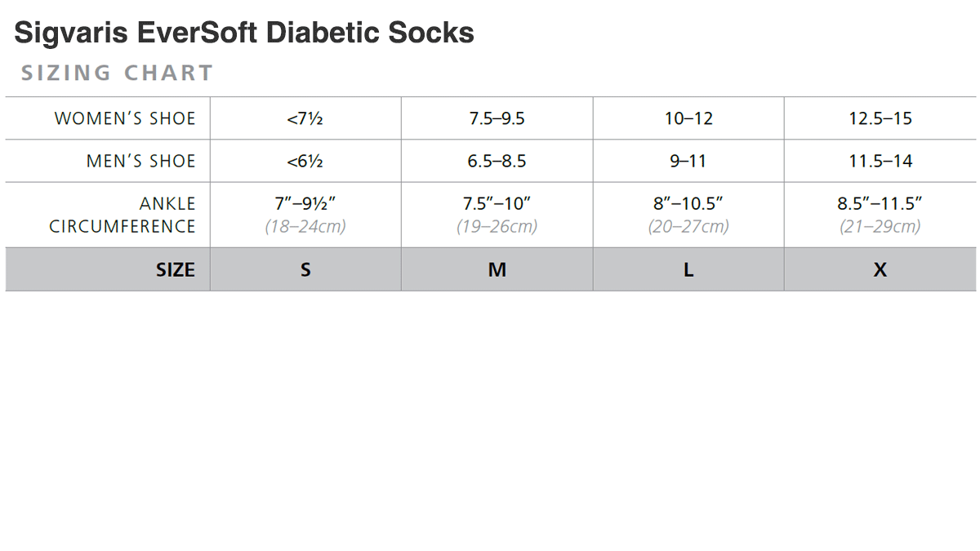980x551 pixels.
Task: Select the MEN'S SHOE row label
Action: click(141, 161)
